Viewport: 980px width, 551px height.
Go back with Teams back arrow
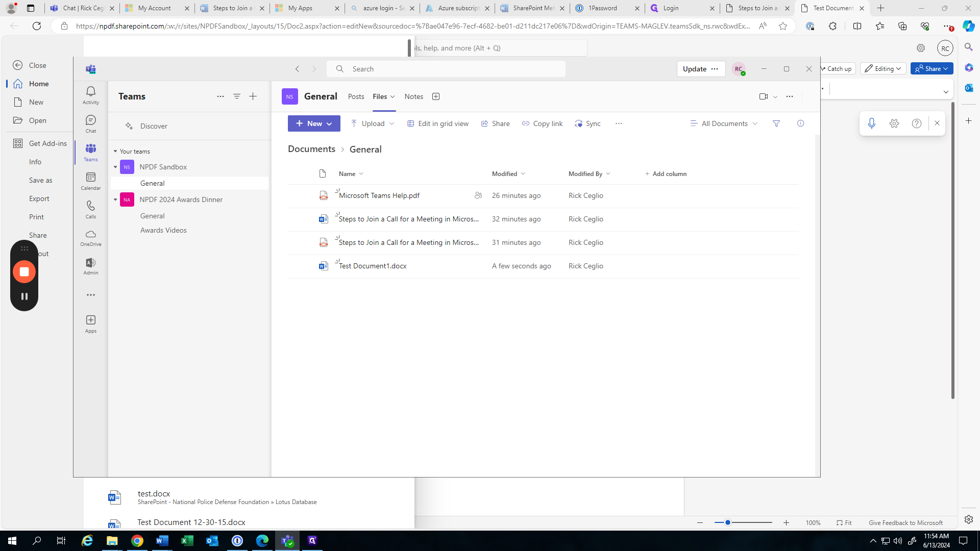point(298,69)
